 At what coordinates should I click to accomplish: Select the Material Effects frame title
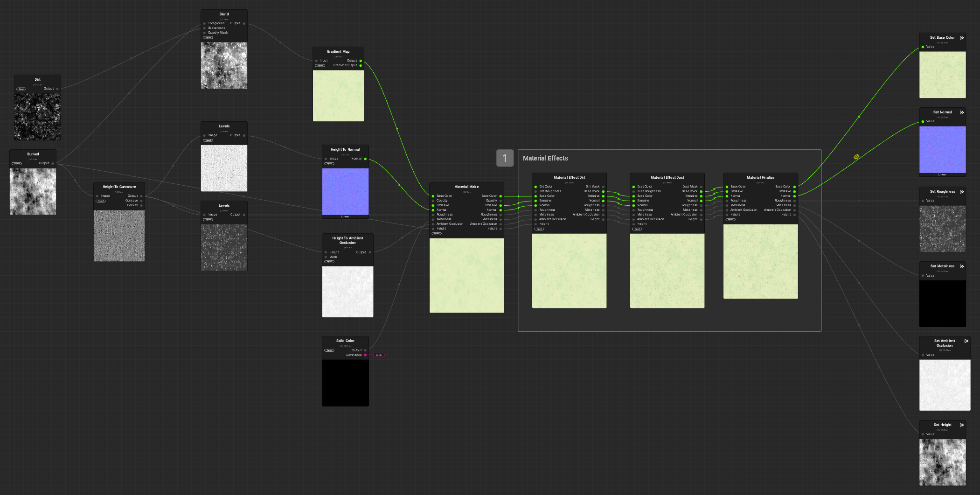(x=545, y=158)
